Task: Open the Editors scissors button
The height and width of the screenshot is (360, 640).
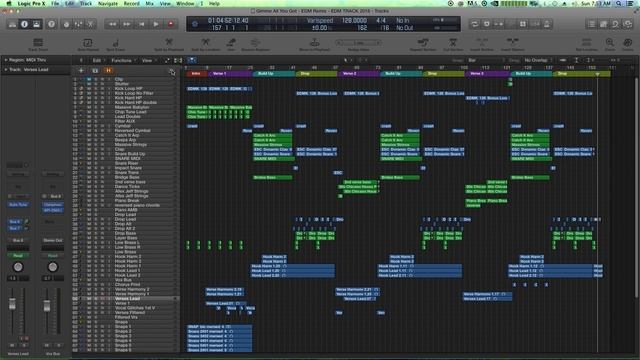Action: coord(91,24)
